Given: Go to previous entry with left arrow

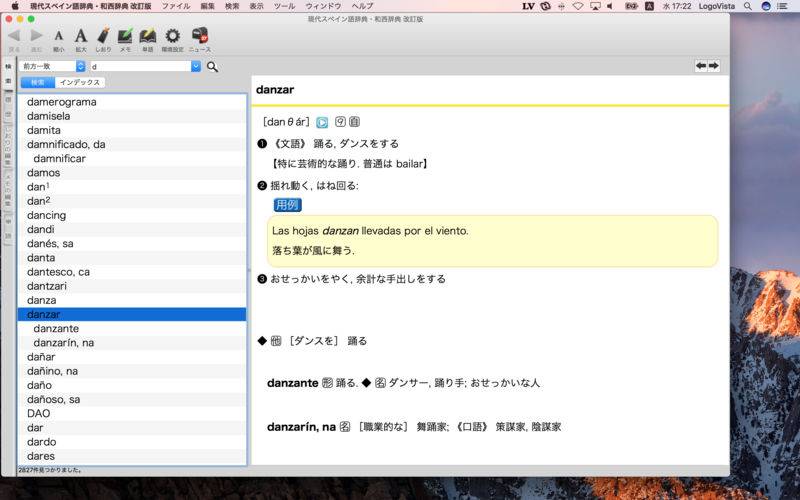Looking at the screenshot, I should pos(701,66).
